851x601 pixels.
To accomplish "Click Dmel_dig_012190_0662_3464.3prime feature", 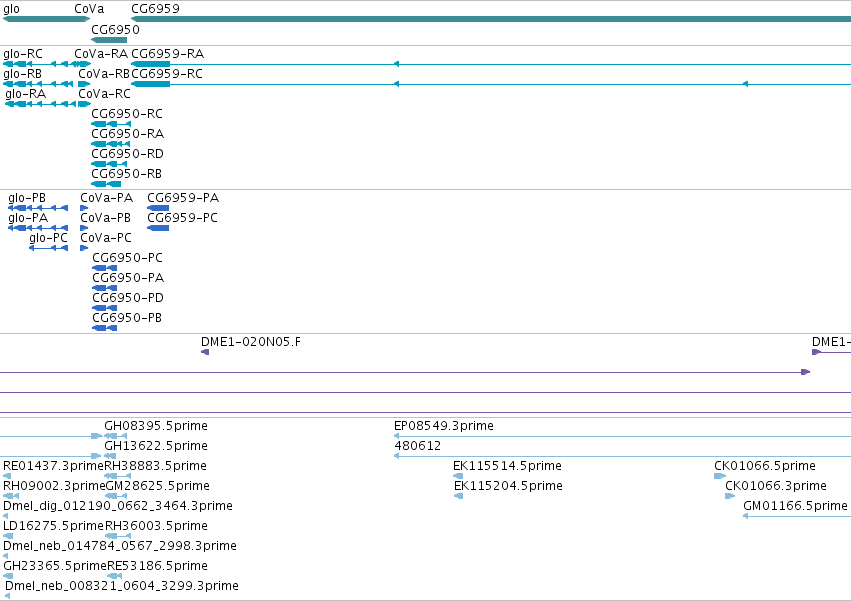I will pyautogui.click(x=5, y=516).
